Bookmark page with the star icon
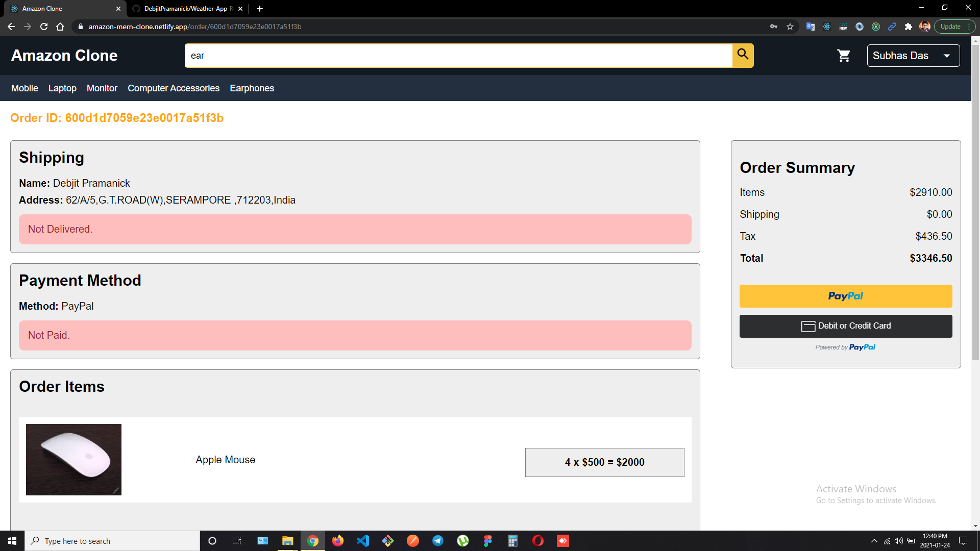 790,27
